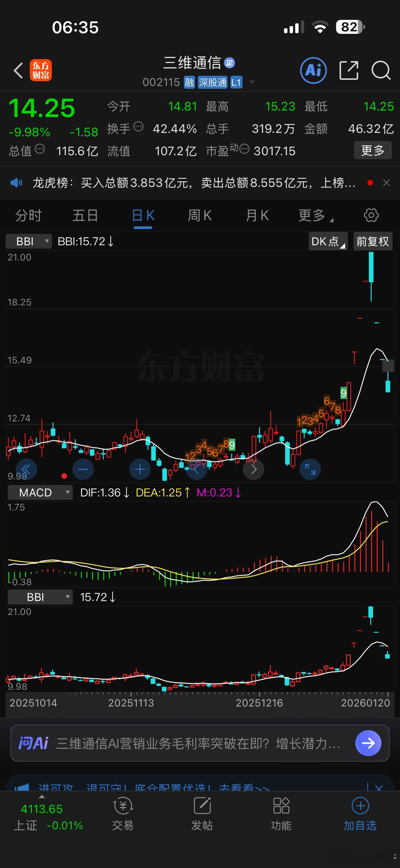Image resolution: width=400 pixels, height=868 pixels.
Task: Tap the 市盈 3017.15 value
Action: click(x=274, y=151)
